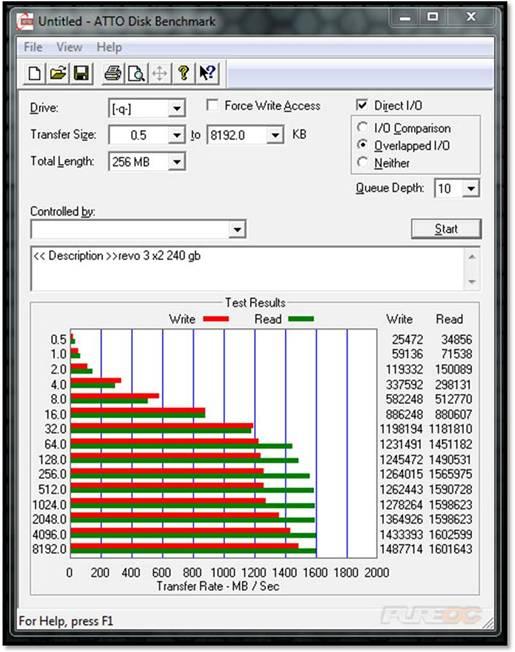Click the Print toolbar icon
This screenshot has width=515, height=652.
(x=113, y=73)
